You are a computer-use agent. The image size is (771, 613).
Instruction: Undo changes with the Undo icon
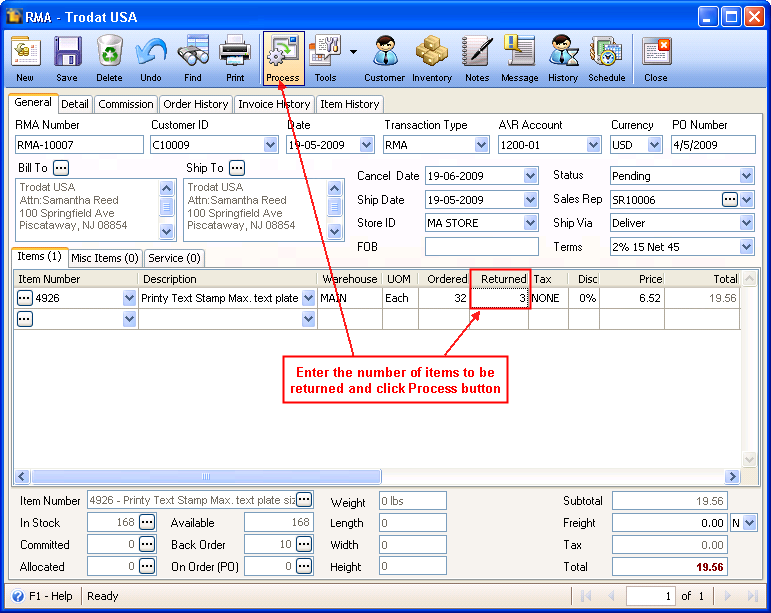(150, 58)
